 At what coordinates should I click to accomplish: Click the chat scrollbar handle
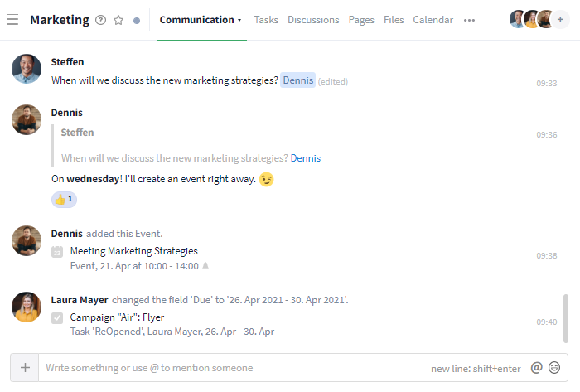(566, 318)
